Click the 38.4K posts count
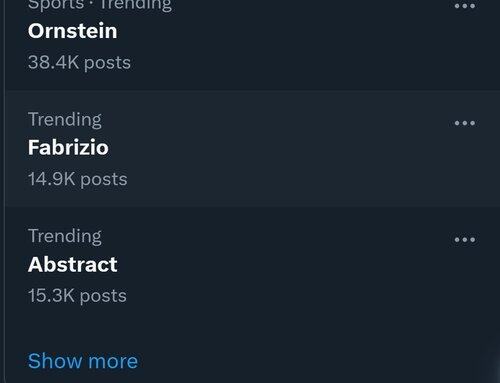Viewport: 500px width, 383px height. point(79,63)
